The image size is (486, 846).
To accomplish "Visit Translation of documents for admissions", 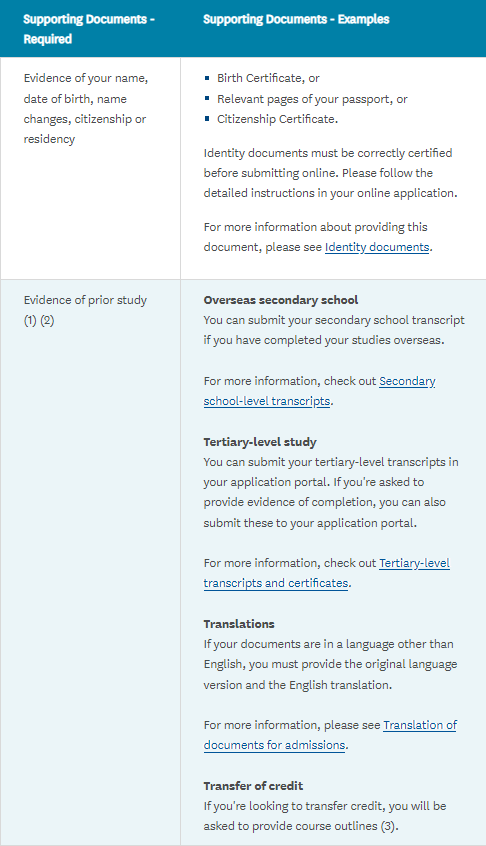I will (330, 735).
